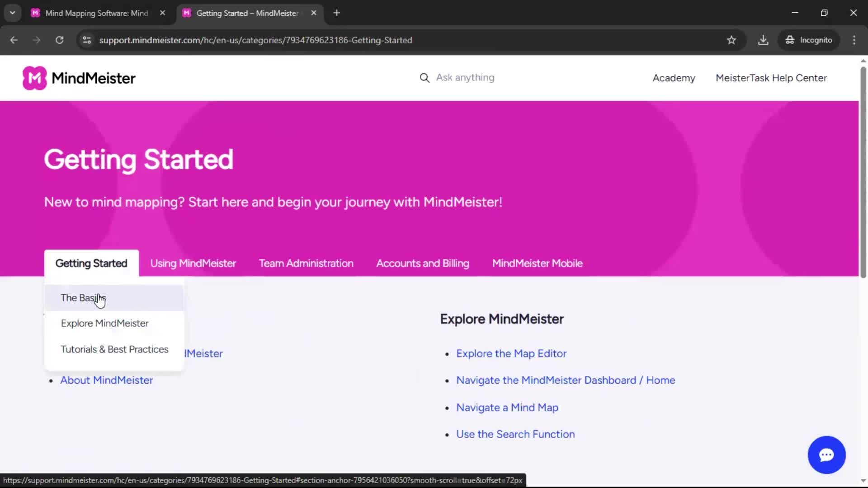Select The Basics menu entry
868x488 pixels.
pyautogui.click(x=114, y=298)
